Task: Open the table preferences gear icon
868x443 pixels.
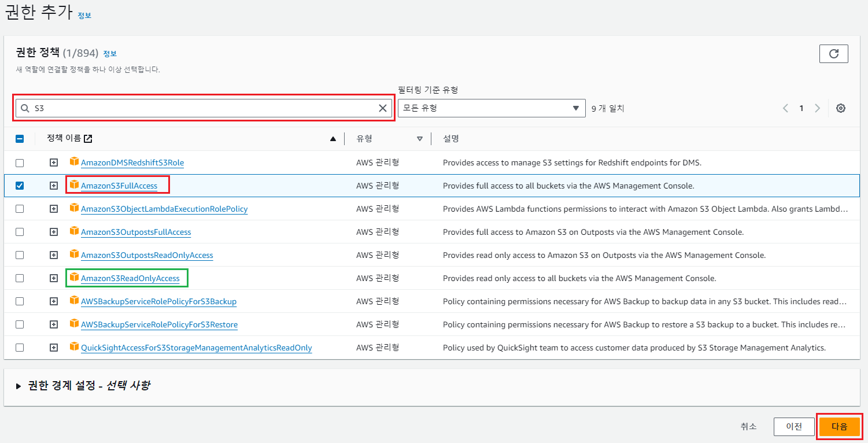Action: point(841,108)
